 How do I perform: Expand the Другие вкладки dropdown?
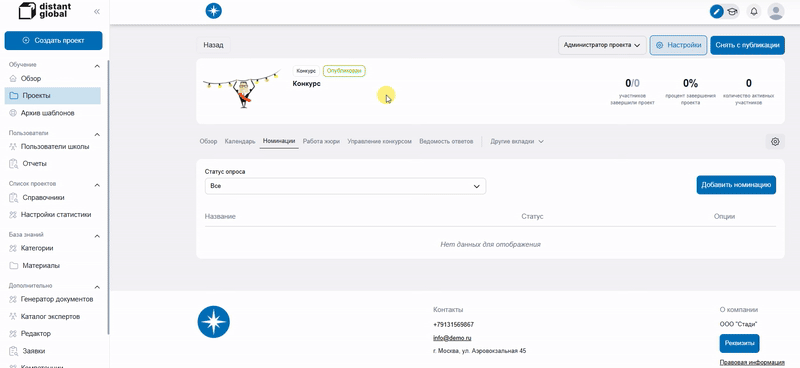(x=517, y=141)
